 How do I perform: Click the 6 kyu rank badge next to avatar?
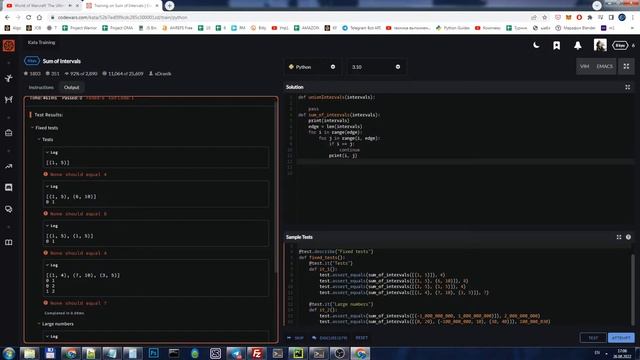620,45
